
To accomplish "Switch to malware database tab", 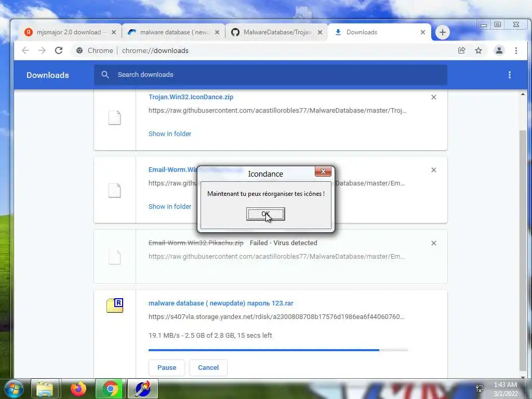I will click(x=175, y=32).
